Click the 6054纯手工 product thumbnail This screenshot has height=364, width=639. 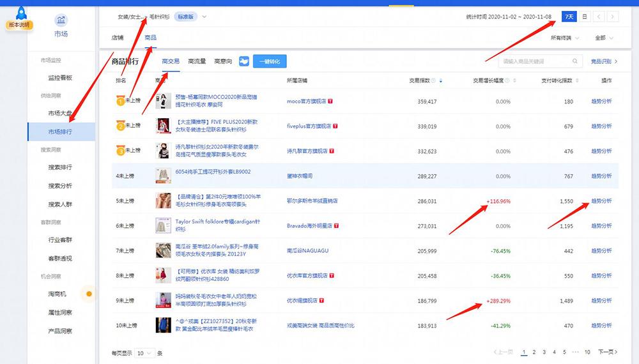click(x=163, y=176)
